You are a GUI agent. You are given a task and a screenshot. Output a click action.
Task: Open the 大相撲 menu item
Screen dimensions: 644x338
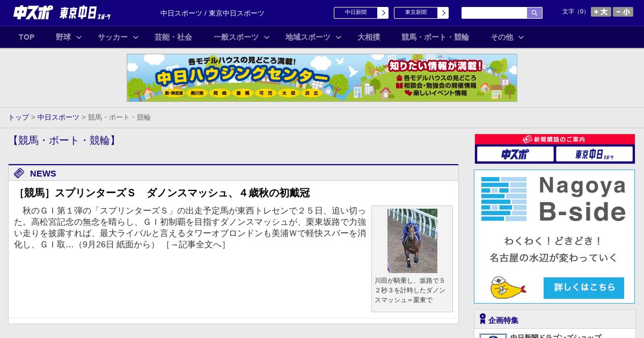tap(369, 37)
